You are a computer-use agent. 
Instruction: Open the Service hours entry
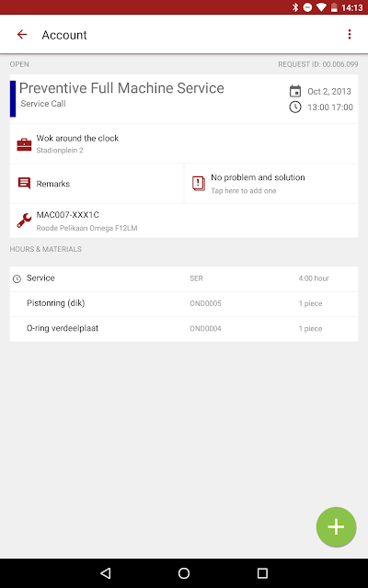tap(184, 279)
